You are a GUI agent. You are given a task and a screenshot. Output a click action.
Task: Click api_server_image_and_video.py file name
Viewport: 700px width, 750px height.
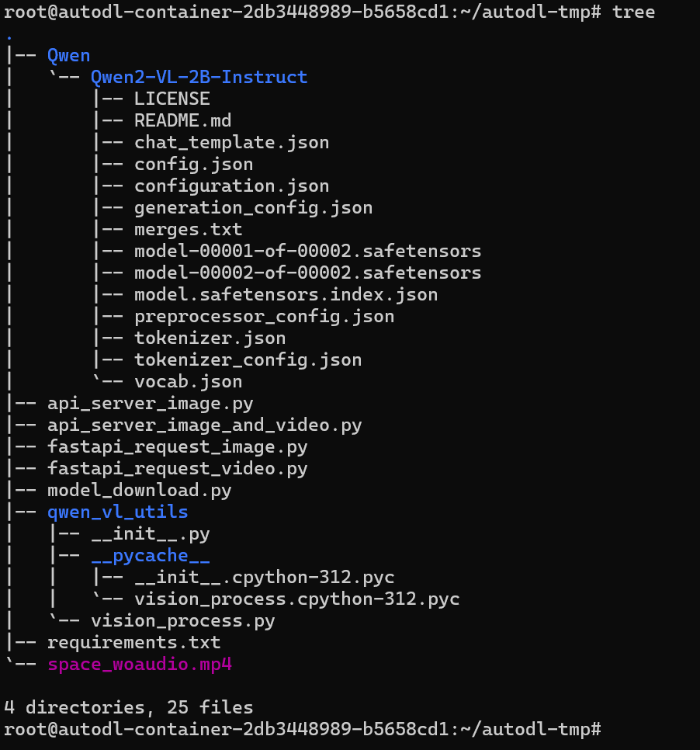[204, 425]
